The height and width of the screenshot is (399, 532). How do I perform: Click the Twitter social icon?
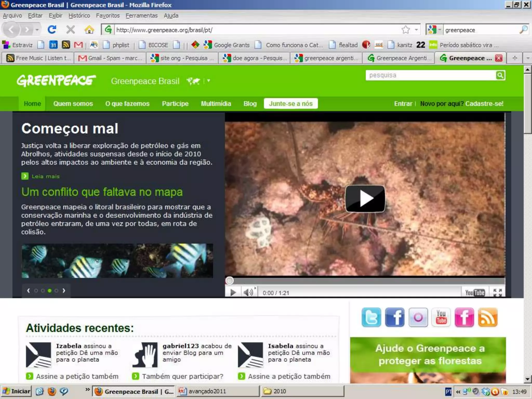coord(371,317)
